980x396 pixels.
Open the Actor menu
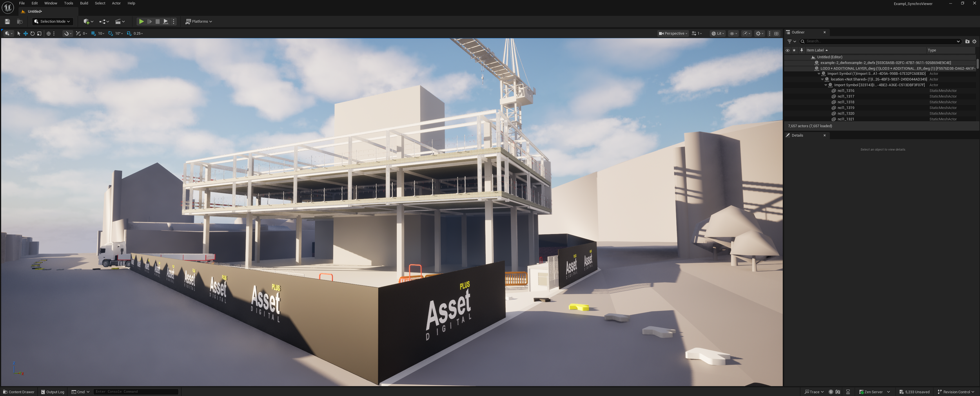(116, 4)
